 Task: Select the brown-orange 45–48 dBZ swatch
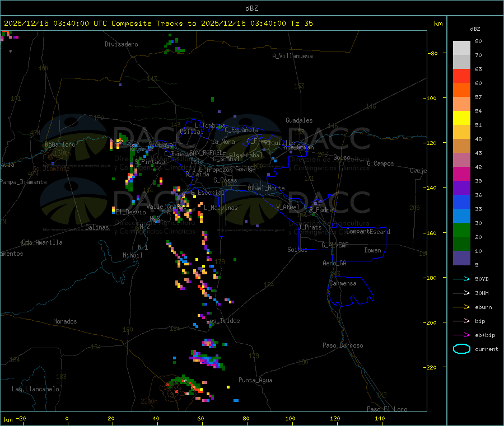tap(461, 146)
